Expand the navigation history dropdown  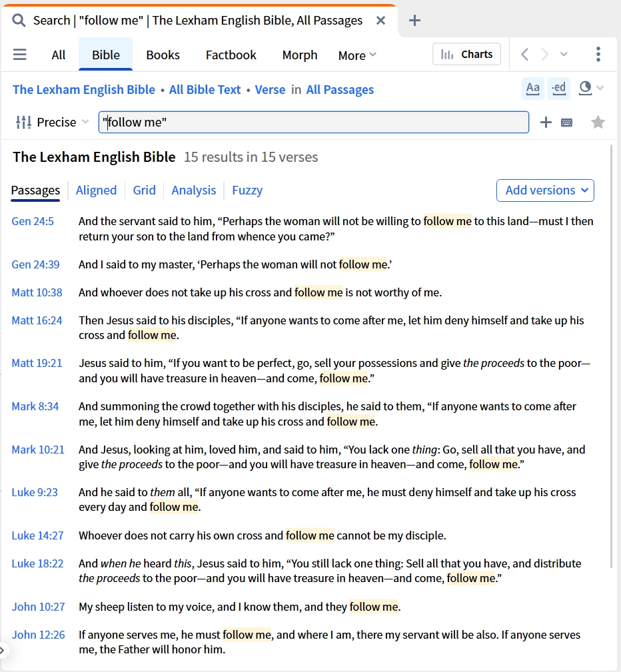[564, 55]
